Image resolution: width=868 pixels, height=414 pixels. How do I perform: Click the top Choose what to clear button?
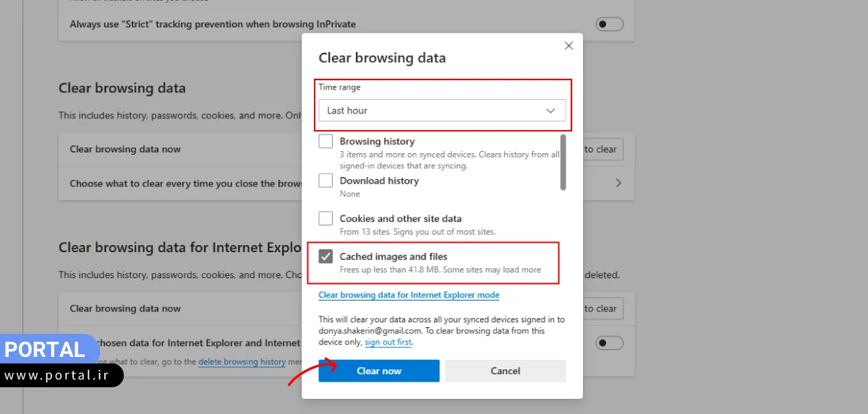pos(602,150)
